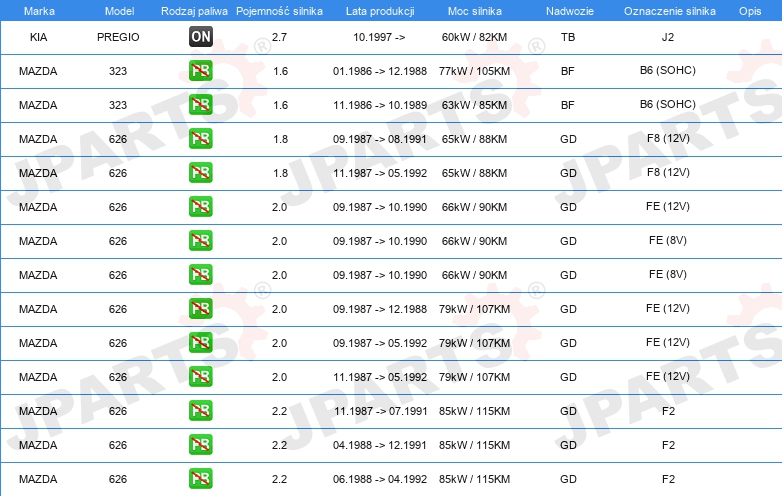782x496 pixels.
Task: Select the 09.1987 -> 05.1992 date cell
Action: (380, 343)
